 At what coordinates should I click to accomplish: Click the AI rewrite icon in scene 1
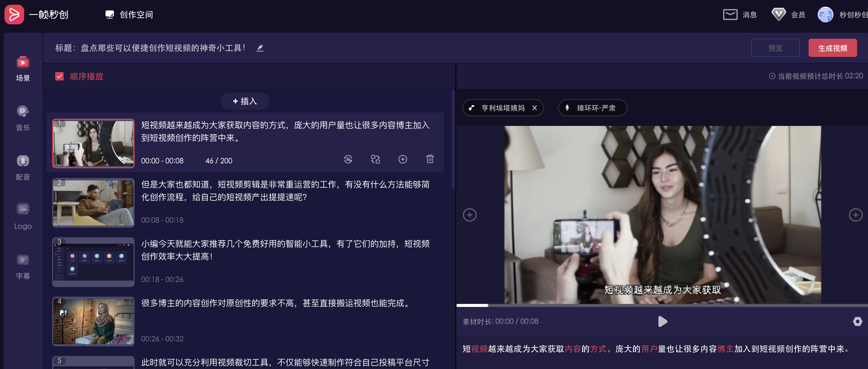click(x=348, y=159)
